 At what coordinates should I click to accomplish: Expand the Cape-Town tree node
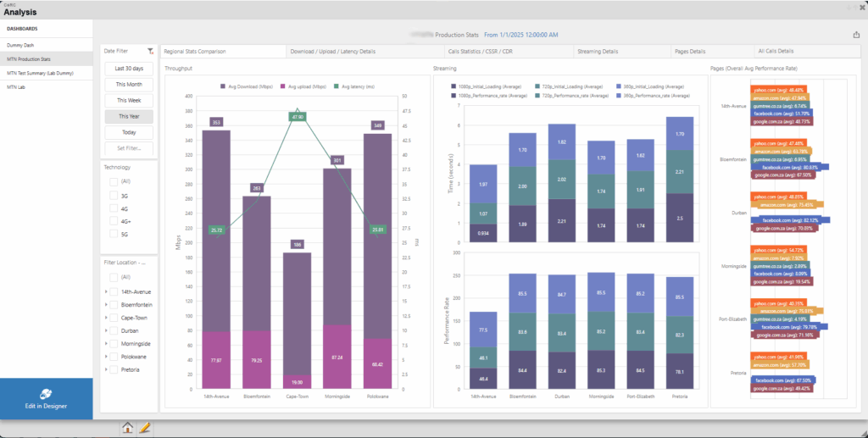click(105, 318)
